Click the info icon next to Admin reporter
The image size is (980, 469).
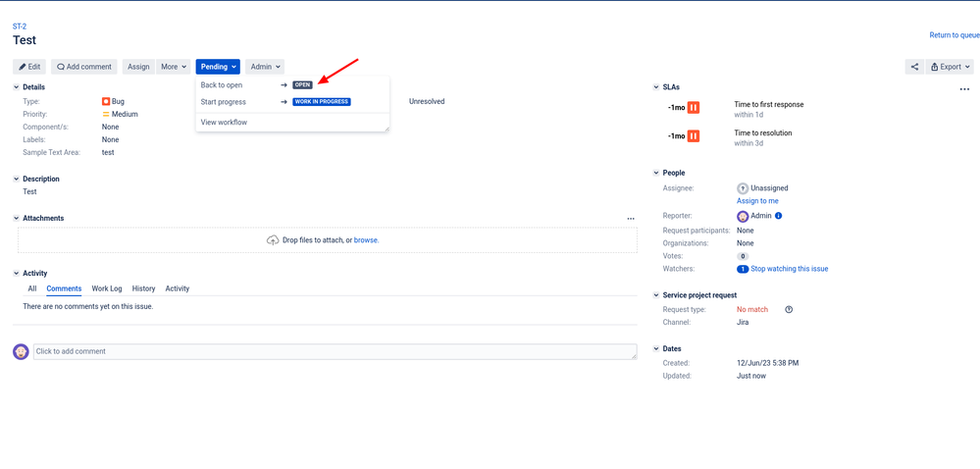779,216
